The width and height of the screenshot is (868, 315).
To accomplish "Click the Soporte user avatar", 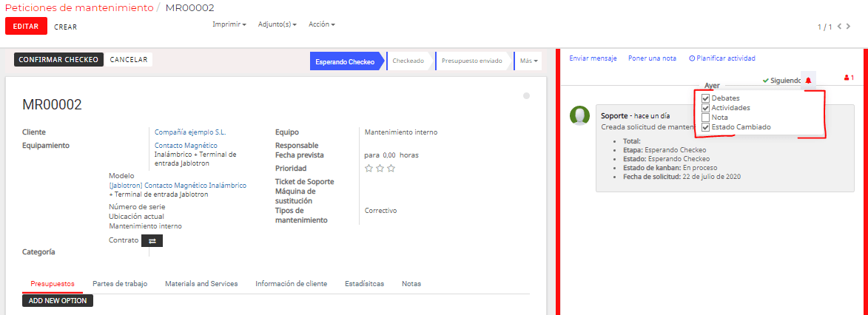I will (579, 115).
